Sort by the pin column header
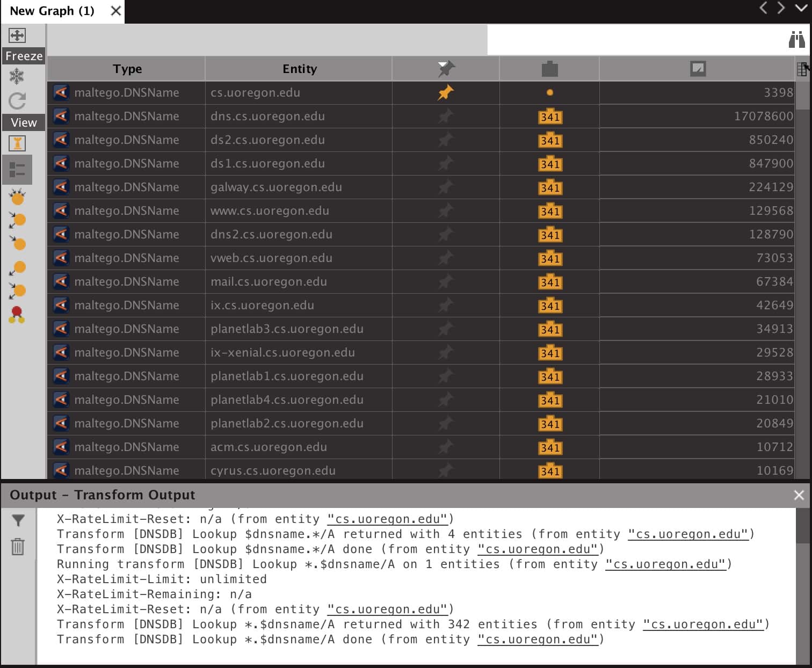The height and width of the screenshot is (668, 812). tap(446, 69)
